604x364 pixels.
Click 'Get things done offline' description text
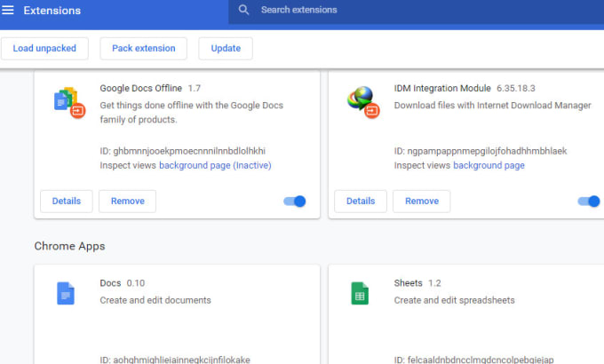(x=192, y=113)
